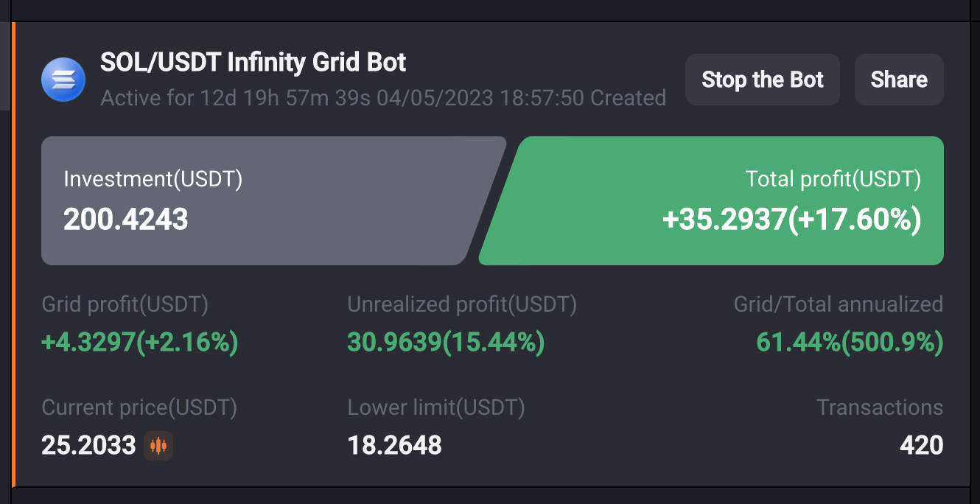
Task: Click the 61.44%(500.9%) annualized value
Action: click(x=850, y=342)
